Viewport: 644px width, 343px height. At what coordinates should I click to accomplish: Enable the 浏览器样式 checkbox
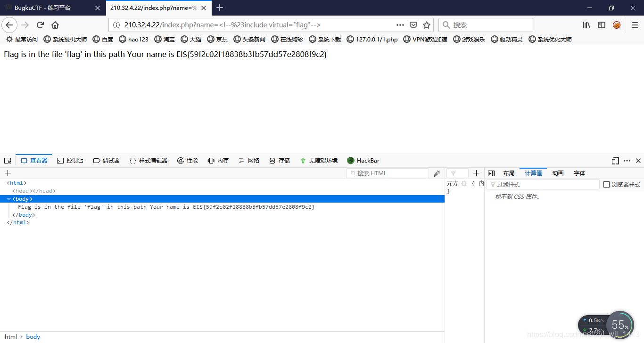(607, 185)
